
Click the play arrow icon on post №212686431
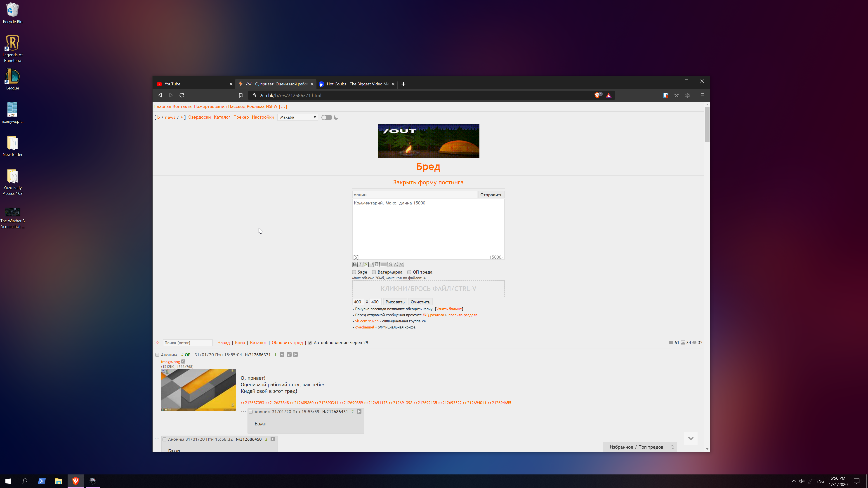(x=359, y=412)
